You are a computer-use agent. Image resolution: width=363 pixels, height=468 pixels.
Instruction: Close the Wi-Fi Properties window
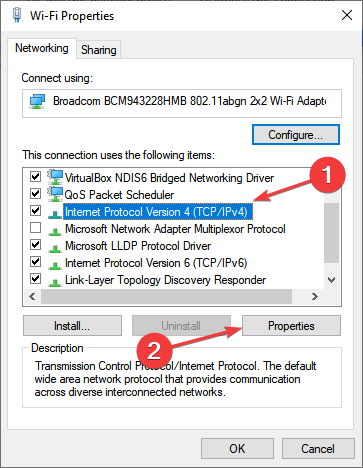pyautogui.click(x=347, y=15)
